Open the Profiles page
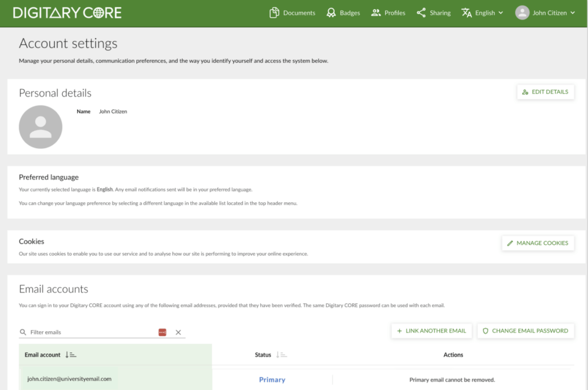 388,13
